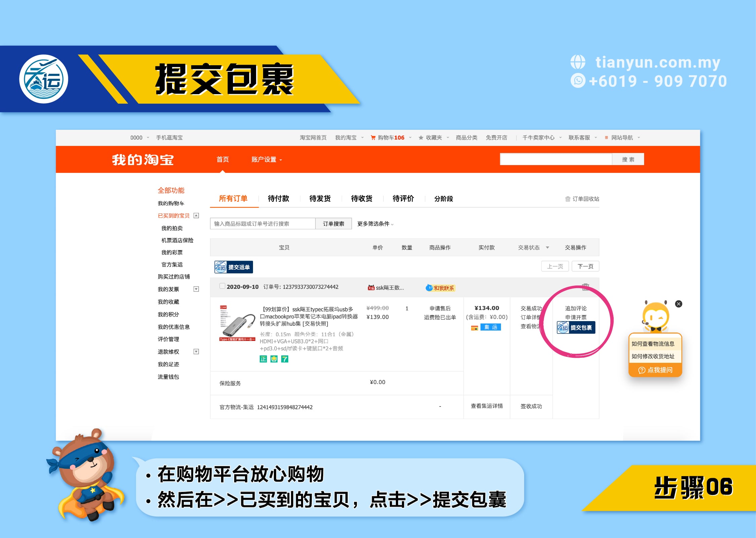Open the shopping cart icon 购物车

pos(373,138)
